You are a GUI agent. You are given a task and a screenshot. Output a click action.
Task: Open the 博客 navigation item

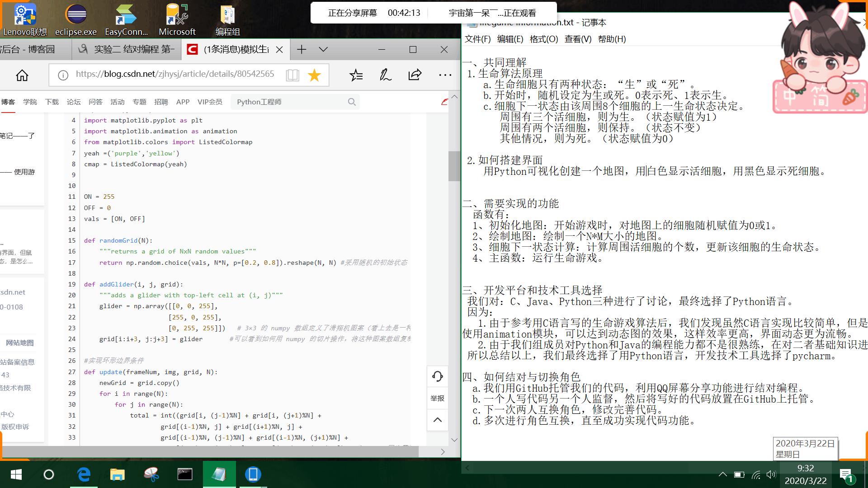[8, 102]
